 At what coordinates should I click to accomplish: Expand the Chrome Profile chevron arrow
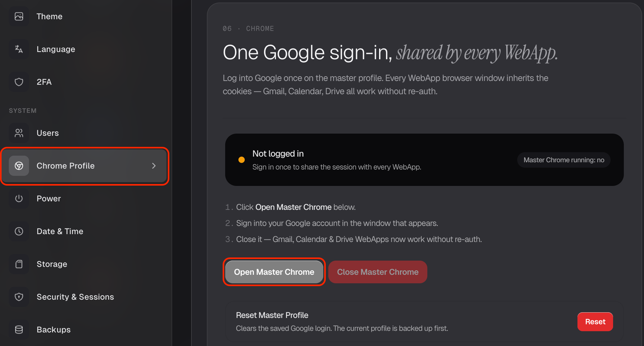pos(154,166)
